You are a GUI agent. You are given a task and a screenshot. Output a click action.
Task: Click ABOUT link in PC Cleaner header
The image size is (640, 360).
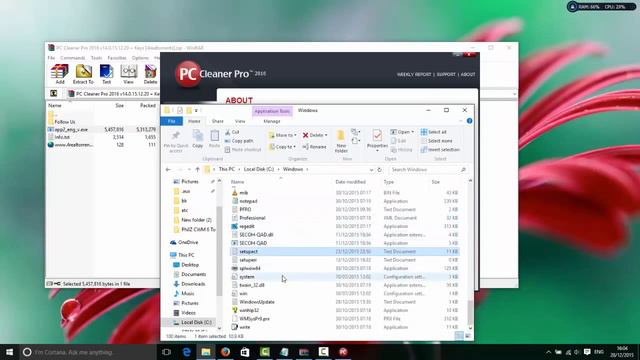point(468,74)
